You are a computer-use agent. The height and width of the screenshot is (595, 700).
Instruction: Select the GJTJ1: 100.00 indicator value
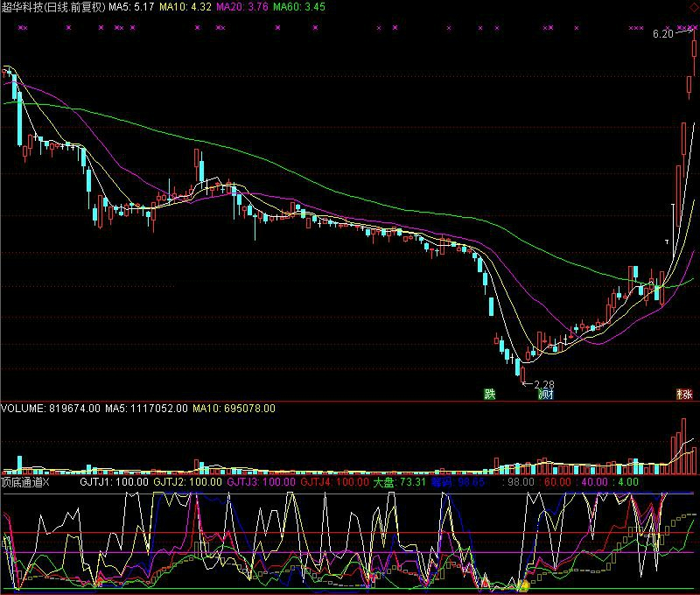(x=114, y=482)
